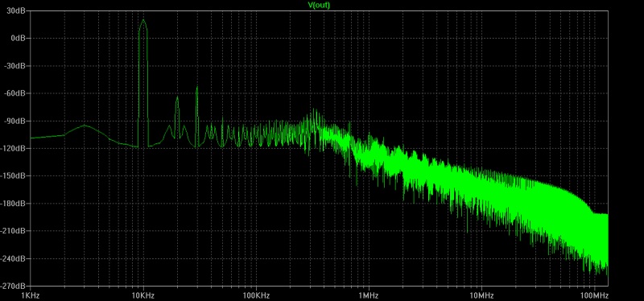Click the -270dB label at axis bottom

point(14,286)
